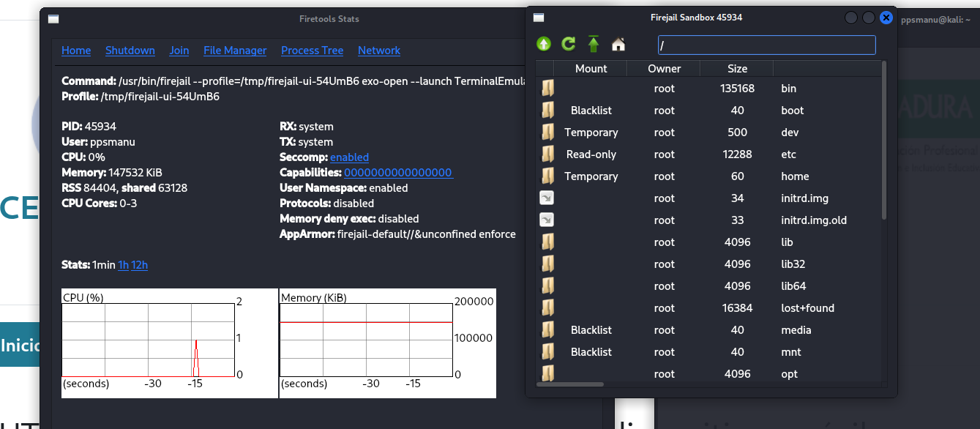The image size is (980, 429).
Task: Click the green Refresh icon
Action: pos(569,45)
